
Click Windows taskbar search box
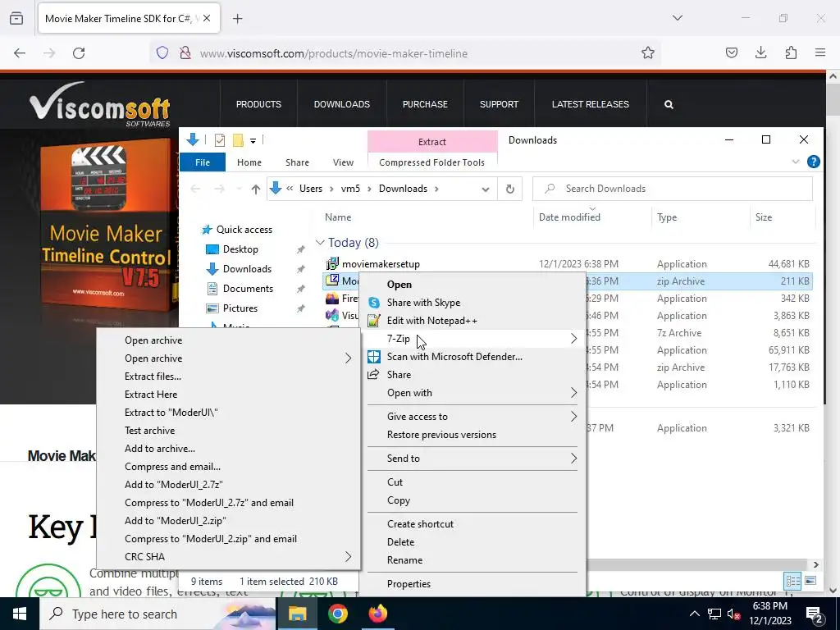tap(158, 614)
